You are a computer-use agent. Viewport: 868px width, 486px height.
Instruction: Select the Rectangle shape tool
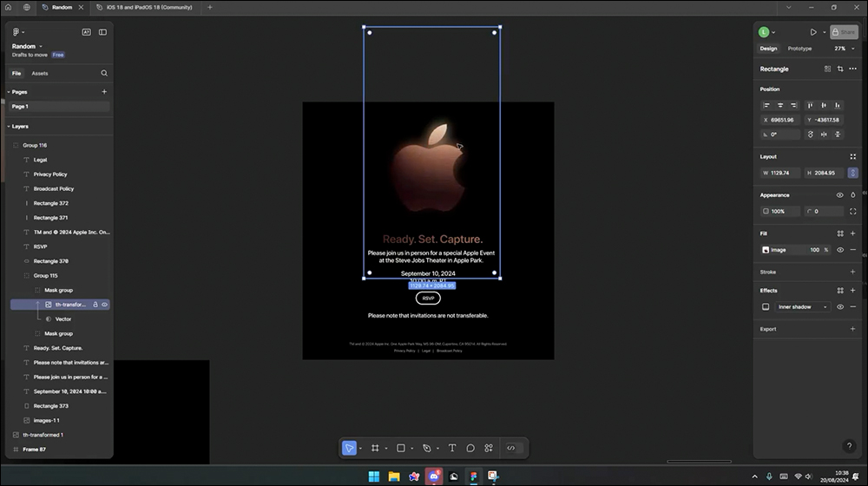click(401, 448)
